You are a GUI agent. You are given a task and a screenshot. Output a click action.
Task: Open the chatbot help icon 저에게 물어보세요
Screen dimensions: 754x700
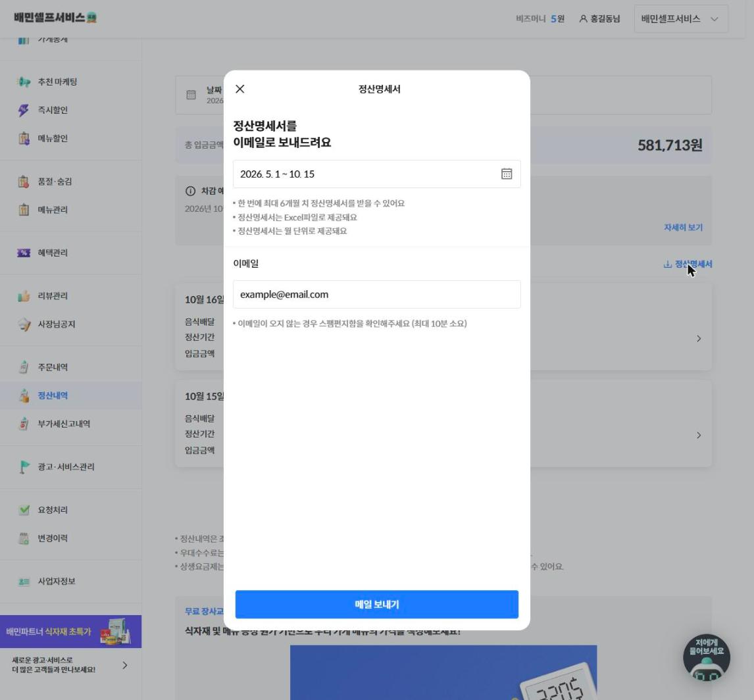click(707, 657)
